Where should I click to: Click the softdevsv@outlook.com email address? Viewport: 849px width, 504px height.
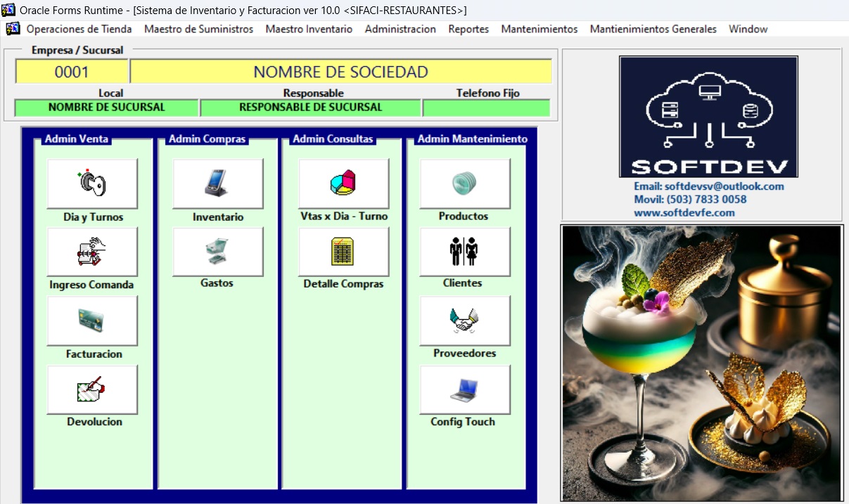click(x=708, y=186)
